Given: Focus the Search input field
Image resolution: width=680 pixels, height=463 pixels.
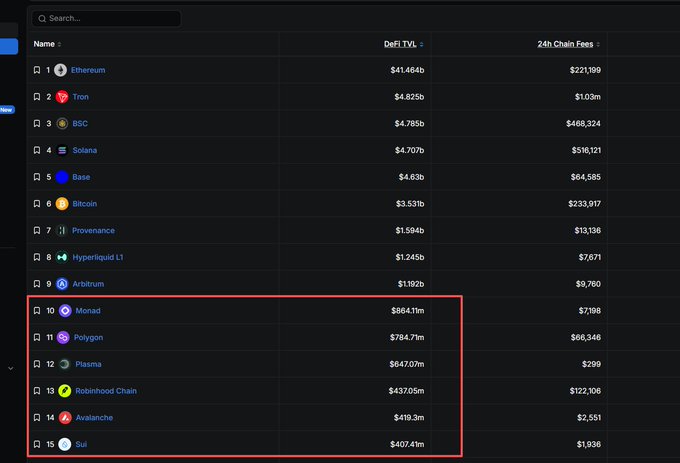Looking at the screenshot, I should [106, 19].
